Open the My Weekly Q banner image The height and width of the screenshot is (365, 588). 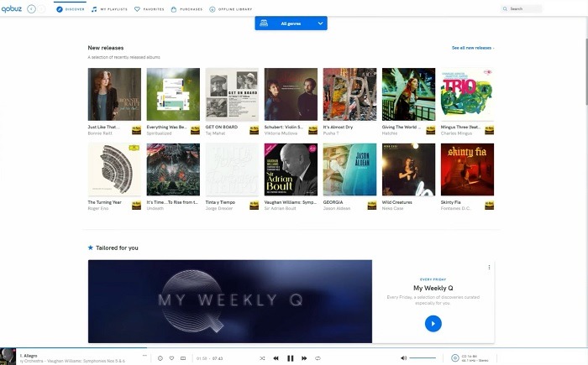point(230,301)
